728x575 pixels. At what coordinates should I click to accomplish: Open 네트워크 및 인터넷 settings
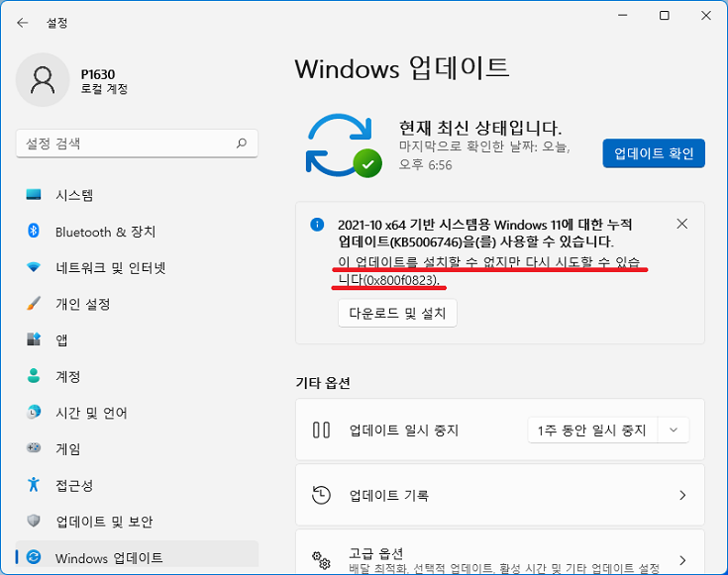(x=137, y=267)
